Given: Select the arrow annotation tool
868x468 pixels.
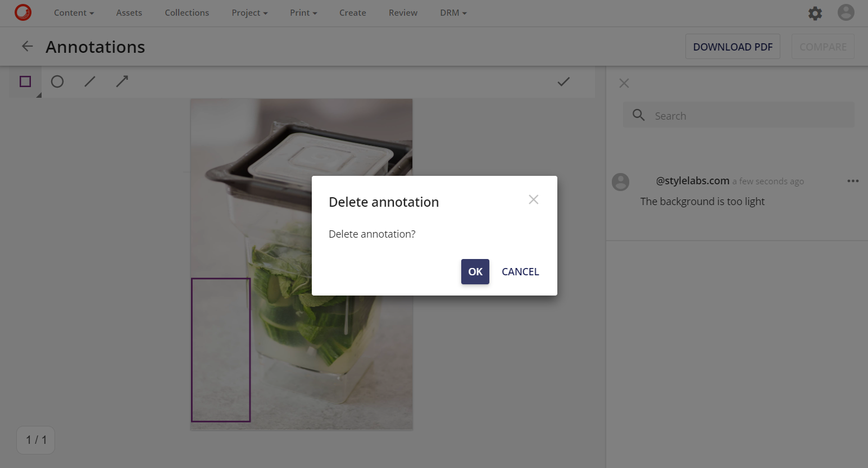Looking at the screenshot, I should click(122, 81).
